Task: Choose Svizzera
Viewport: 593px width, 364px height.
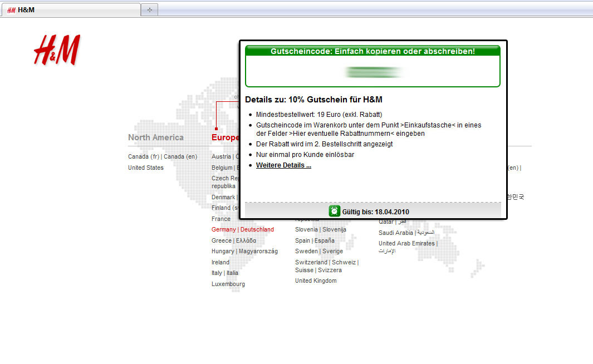Action: [x=330, y=270]
